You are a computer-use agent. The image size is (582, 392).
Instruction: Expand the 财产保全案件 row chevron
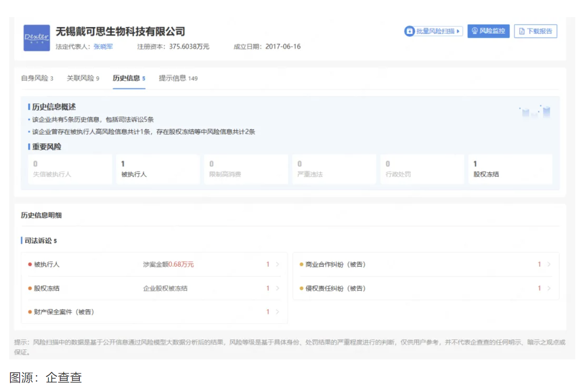[x=277, y=312]
